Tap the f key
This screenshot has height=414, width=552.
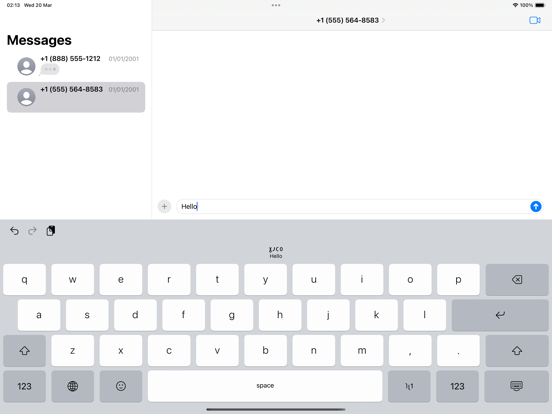click(x=183, y=315)
